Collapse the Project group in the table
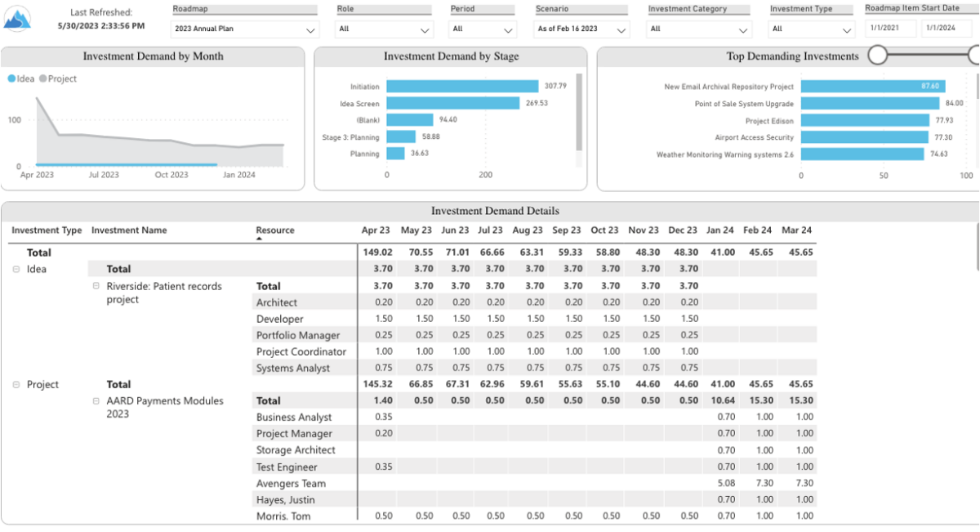The width and height of the screenshot is (980, 532). (x=16, y=384)
